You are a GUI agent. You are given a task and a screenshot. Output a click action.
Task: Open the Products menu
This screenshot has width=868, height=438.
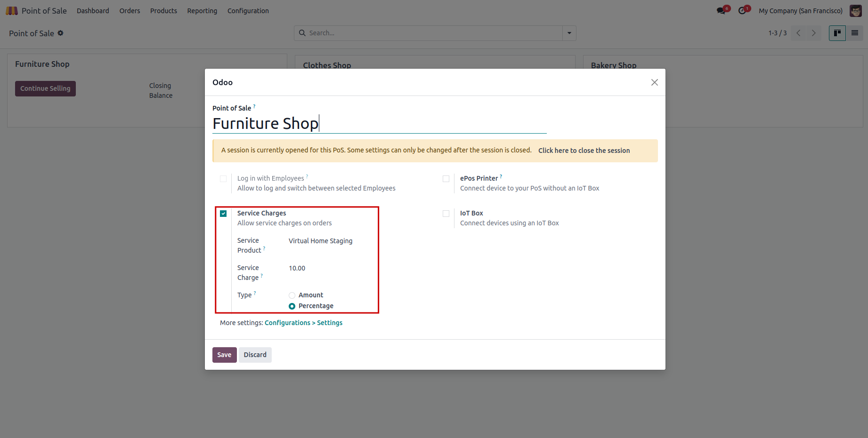coord(163,11)
